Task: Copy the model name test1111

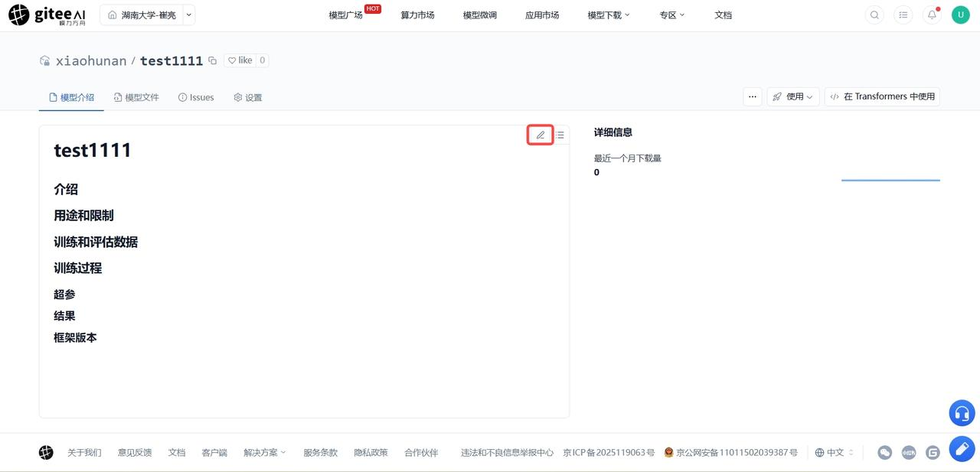Action: point(213,60)
